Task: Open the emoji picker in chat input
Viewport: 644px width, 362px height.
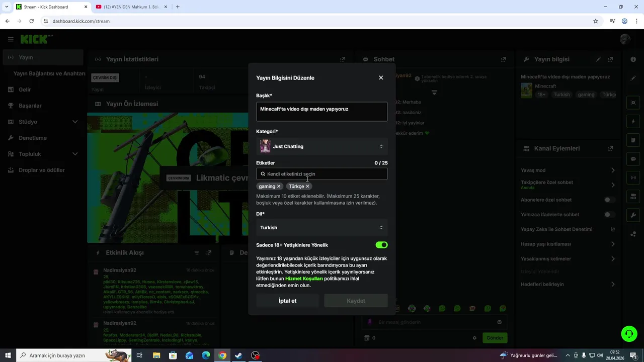Action: [499, 322]
